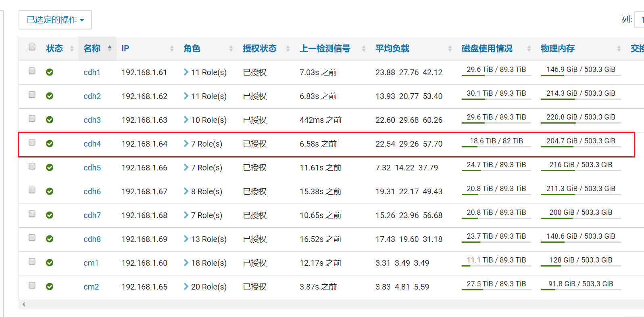The width and height of the screenshot is (644, 317).
Task: Expand the 20 Role(s) list for cm2
Action: coord(205,287)
